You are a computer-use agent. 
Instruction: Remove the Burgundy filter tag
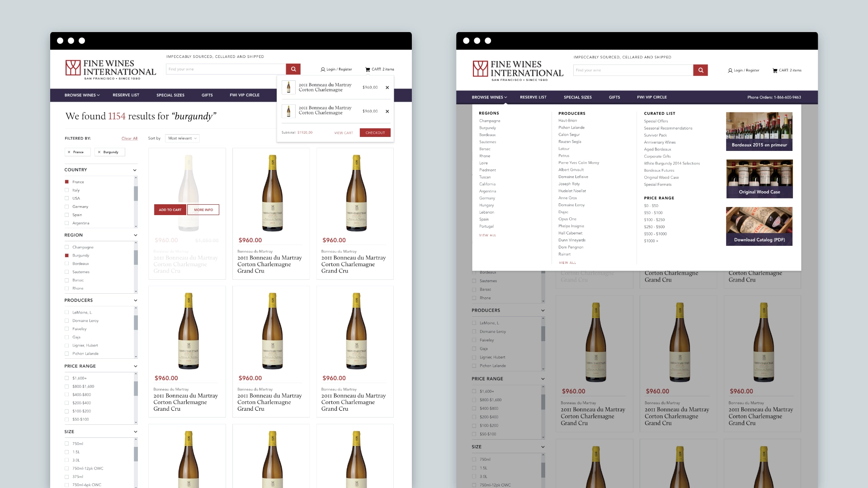pos(99,152)
